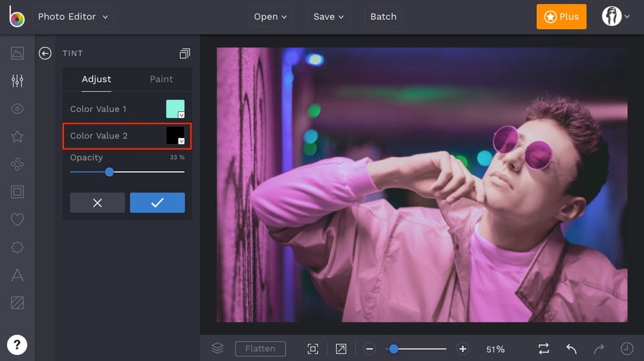Click the back arrow beside TINT

pyautogui.click(x=45, y=53)
